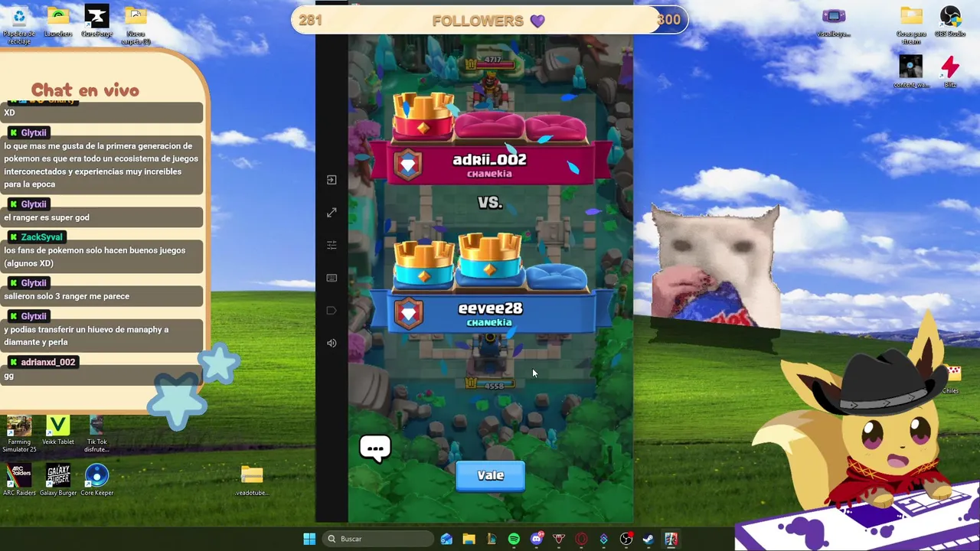Click the red-shield taskbar icon beside Discord

tap(559, 539)
